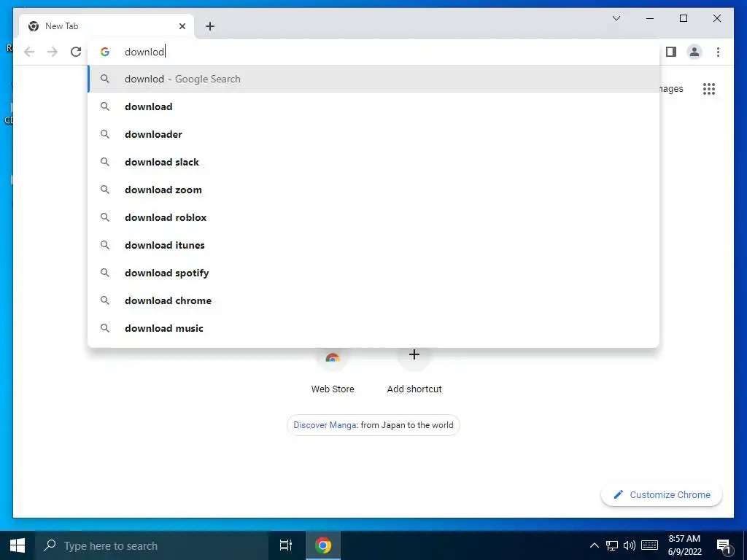The height and width of the screenshot is (560, 747).
Task: Select 'downlod - Google Search' suggestion
Action: pyautogui.click(x=373, y=79)
